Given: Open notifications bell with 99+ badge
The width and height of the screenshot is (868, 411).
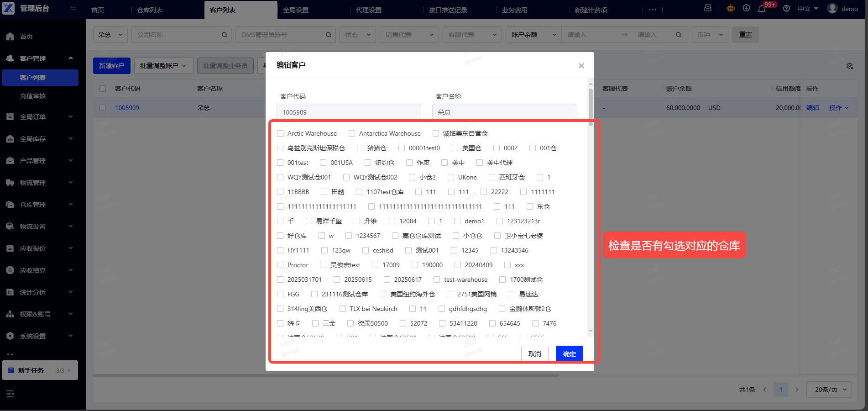Looking at the screenshot, I should 762,9.
